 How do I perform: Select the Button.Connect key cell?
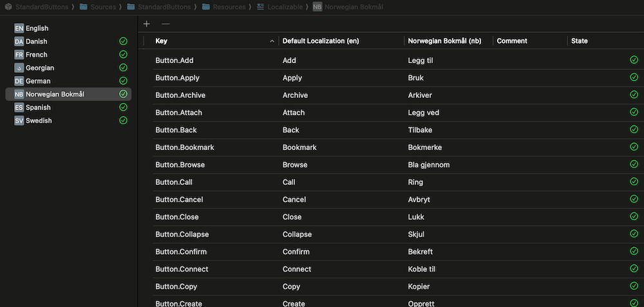[x=182, y=269]
